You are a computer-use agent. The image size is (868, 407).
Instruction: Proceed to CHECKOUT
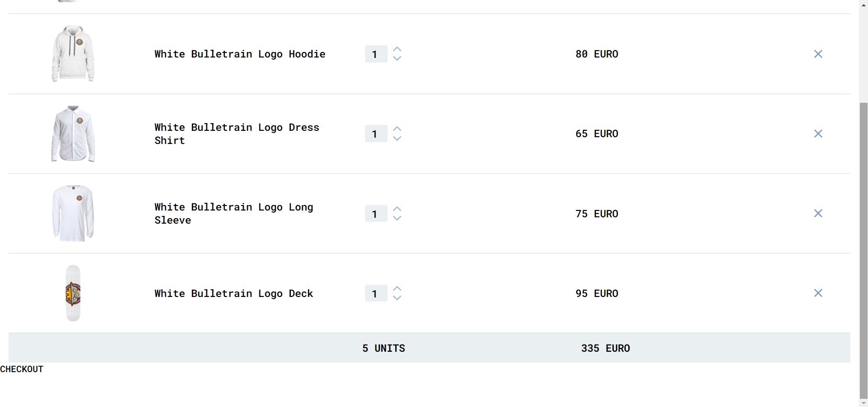point(22,369)
